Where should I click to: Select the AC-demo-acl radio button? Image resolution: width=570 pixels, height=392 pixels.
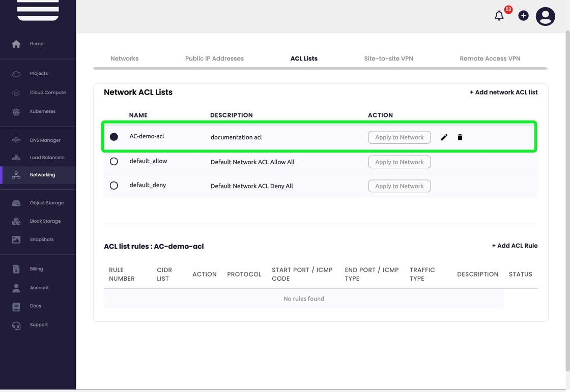[114, 137]
